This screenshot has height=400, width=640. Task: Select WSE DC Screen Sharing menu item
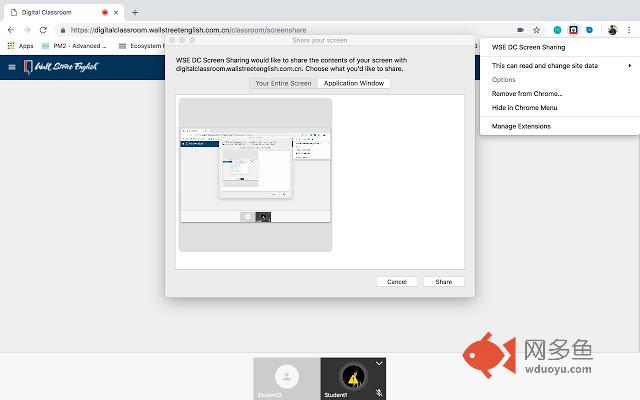[528, 47]
